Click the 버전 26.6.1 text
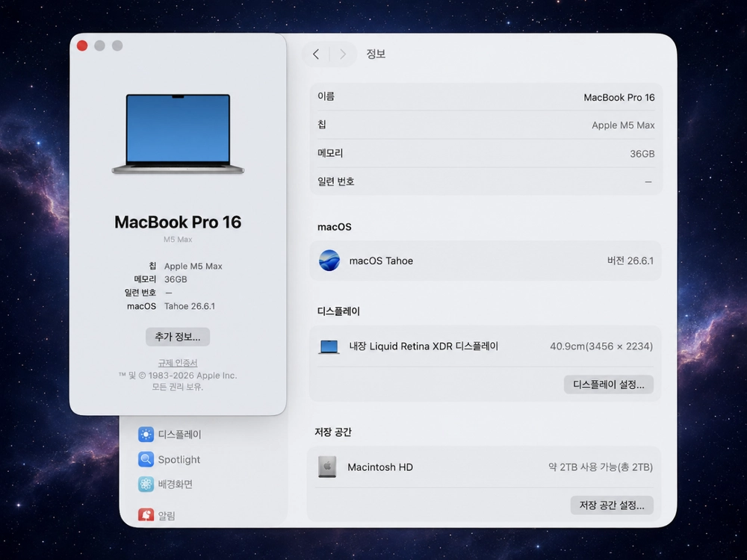 pyautogui.click(x=630, y=261)
